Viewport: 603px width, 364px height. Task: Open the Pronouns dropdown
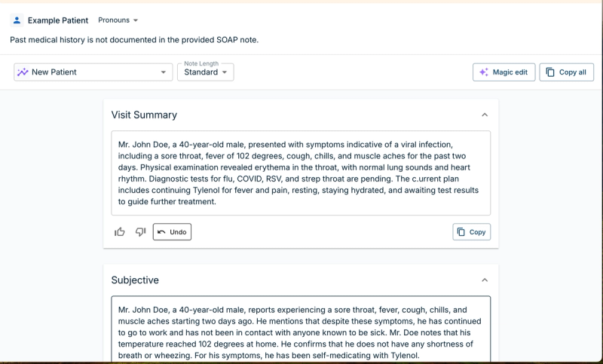tap(118, 20)
